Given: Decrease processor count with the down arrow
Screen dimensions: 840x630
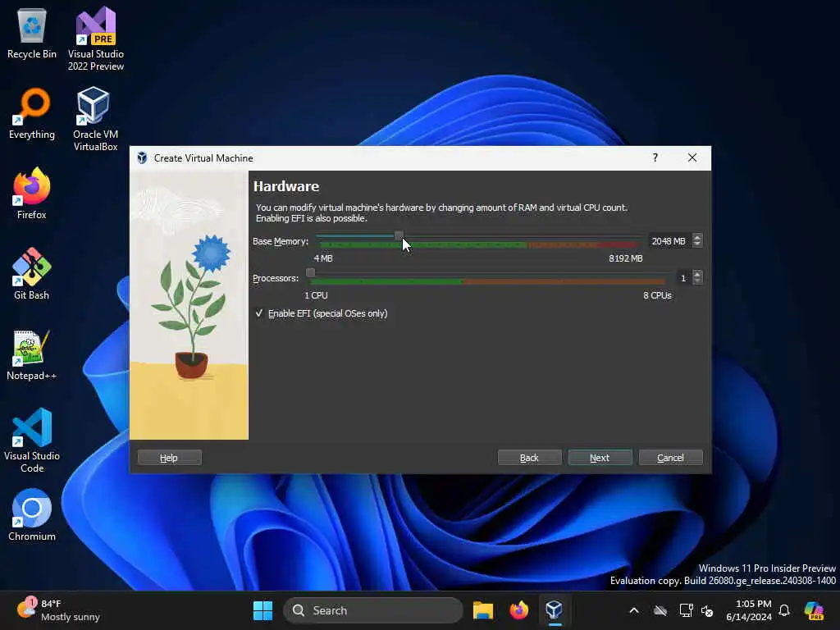Looking at the screenshot, I should coord(697,281).
